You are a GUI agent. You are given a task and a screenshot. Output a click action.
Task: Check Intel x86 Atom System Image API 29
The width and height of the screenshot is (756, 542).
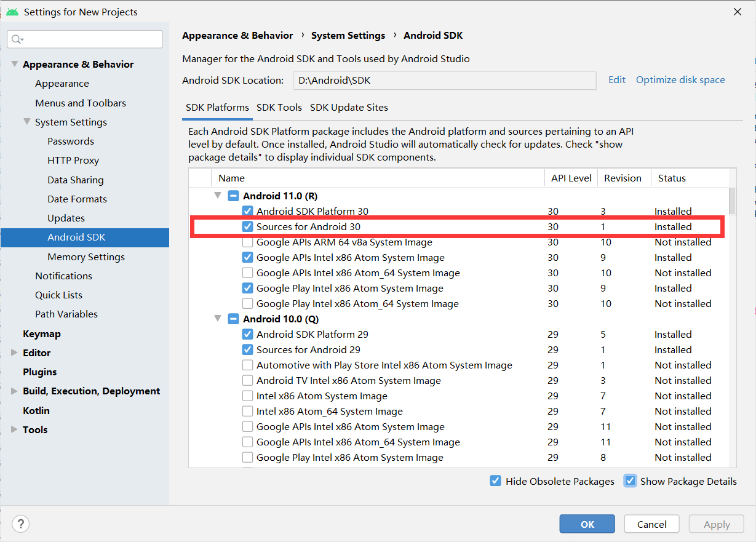coord(247,396)
